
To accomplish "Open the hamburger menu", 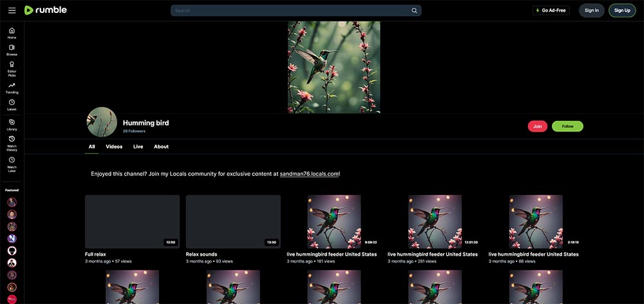I will pos(12,10).
